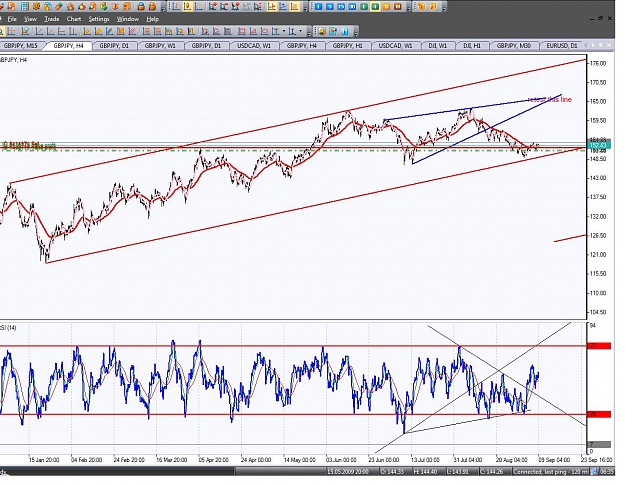
Task: Expand the overflow arrow of the small three-icon toolbar
Action: pos(356,33)
